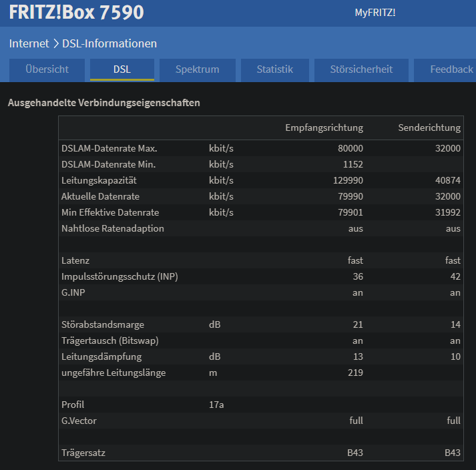Select the G.Vector row label
Screen dimensions: 476x470
point(79,421)
